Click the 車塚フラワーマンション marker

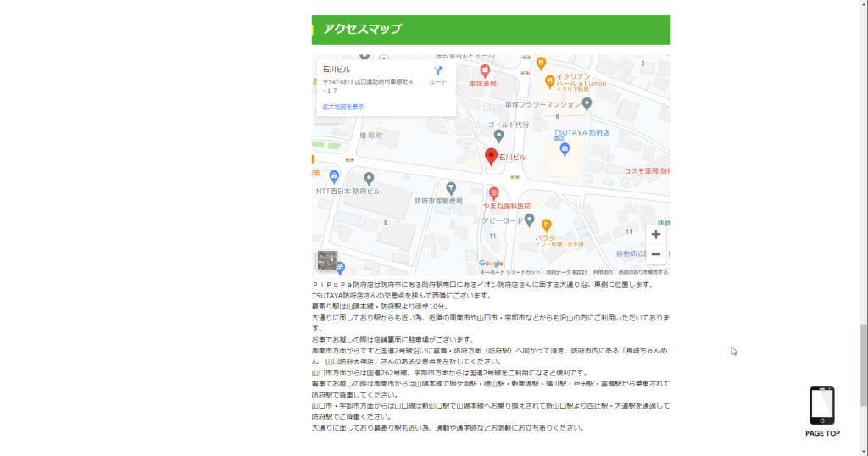[587, 103]
